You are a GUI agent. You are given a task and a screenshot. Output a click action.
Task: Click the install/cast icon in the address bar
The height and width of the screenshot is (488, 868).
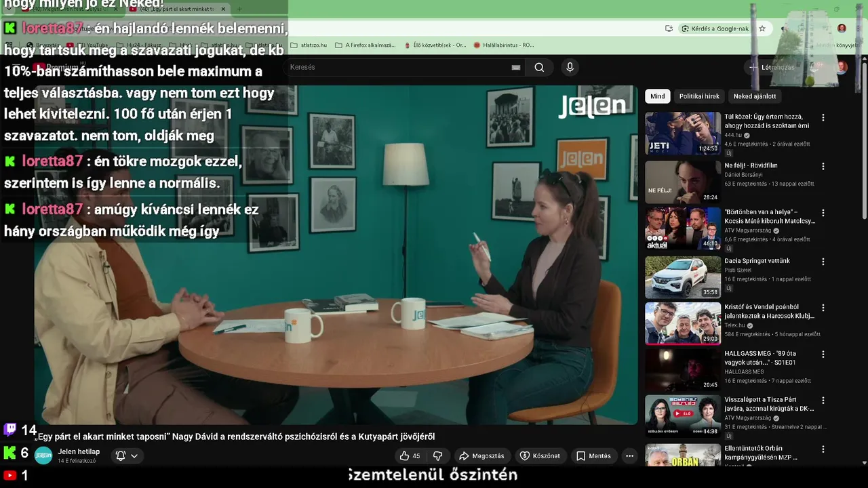tap(669, 28)
